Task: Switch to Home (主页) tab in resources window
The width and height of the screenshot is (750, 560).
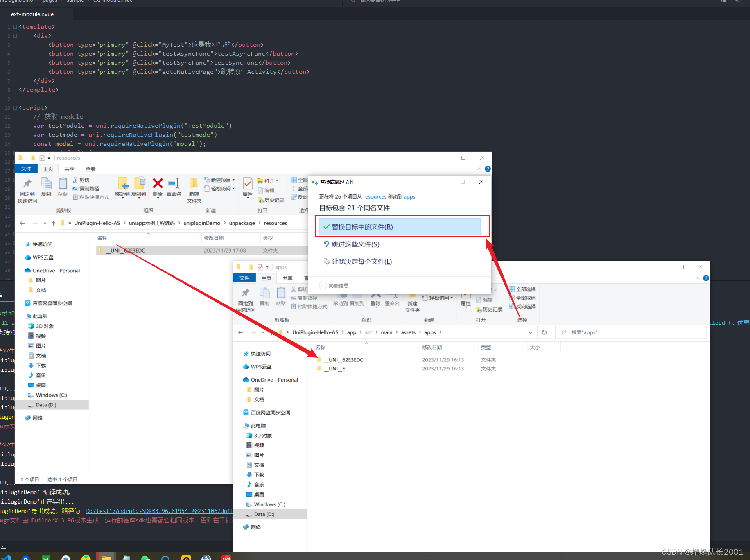Action: (x=48, y=169)
